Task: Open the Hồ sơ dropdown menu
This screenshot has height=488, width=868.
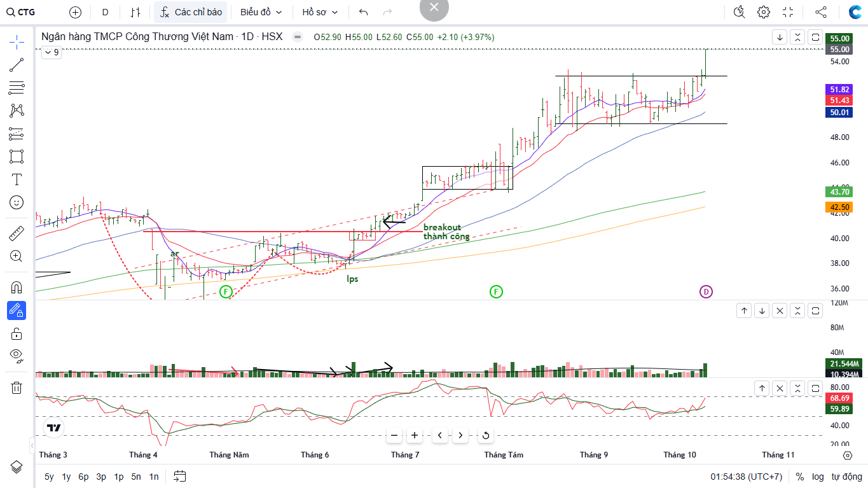Action: pos(320,12)
